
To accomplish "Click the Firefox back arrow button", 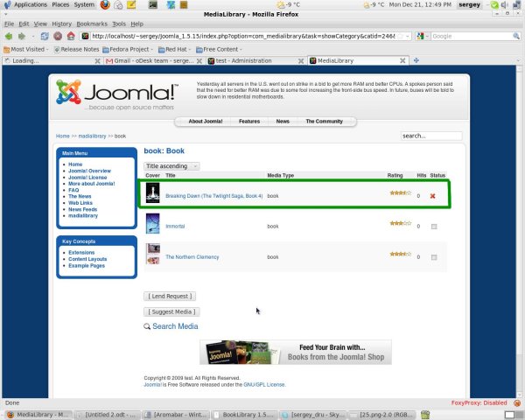I will tap(9, 36).
